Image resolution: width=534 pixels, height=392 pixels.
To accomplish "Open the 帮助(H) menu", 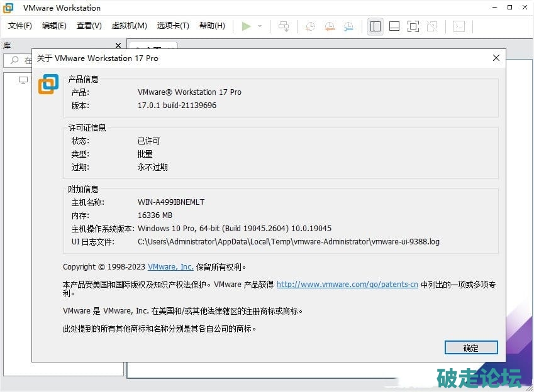I will (212, 26).
